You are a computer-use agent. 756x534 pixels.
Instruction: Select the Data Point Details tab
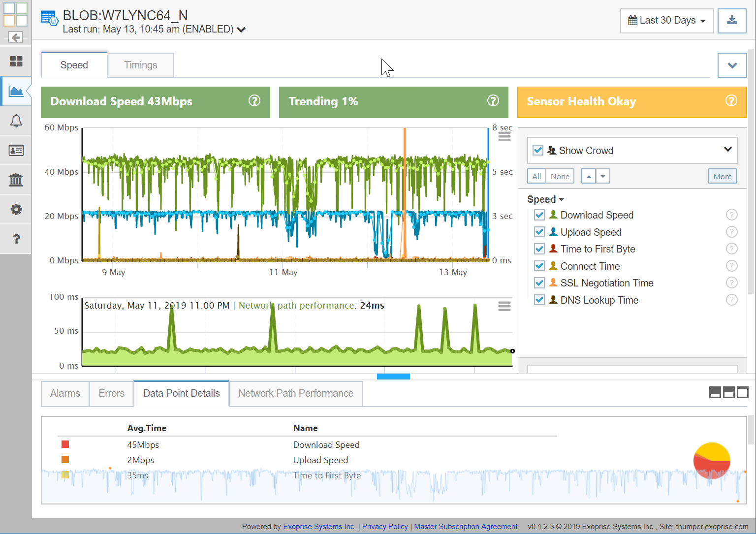[x=182, y=393]
